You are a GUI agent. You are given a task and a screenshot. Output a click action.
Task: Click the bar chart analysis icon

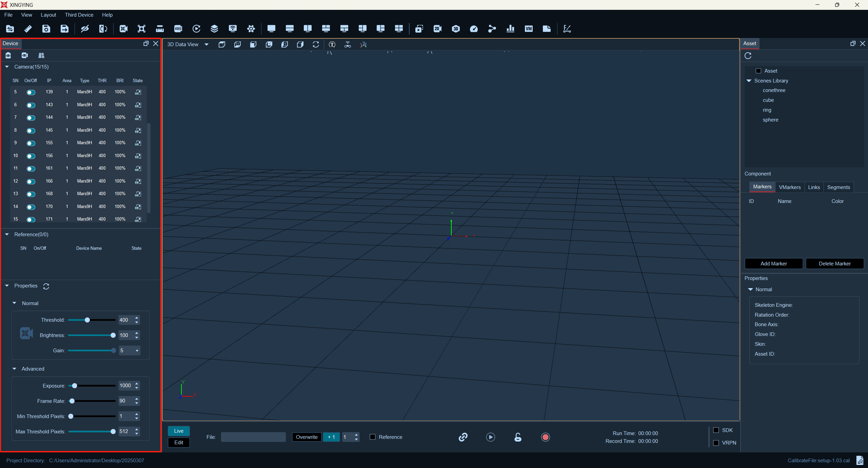coord(510,29)
